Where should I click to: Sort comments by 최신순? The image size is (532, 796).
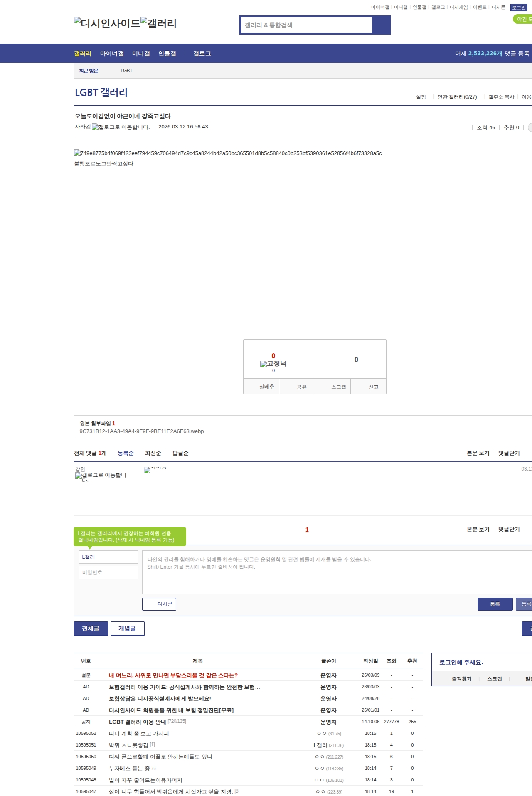[x=153, y=453]
